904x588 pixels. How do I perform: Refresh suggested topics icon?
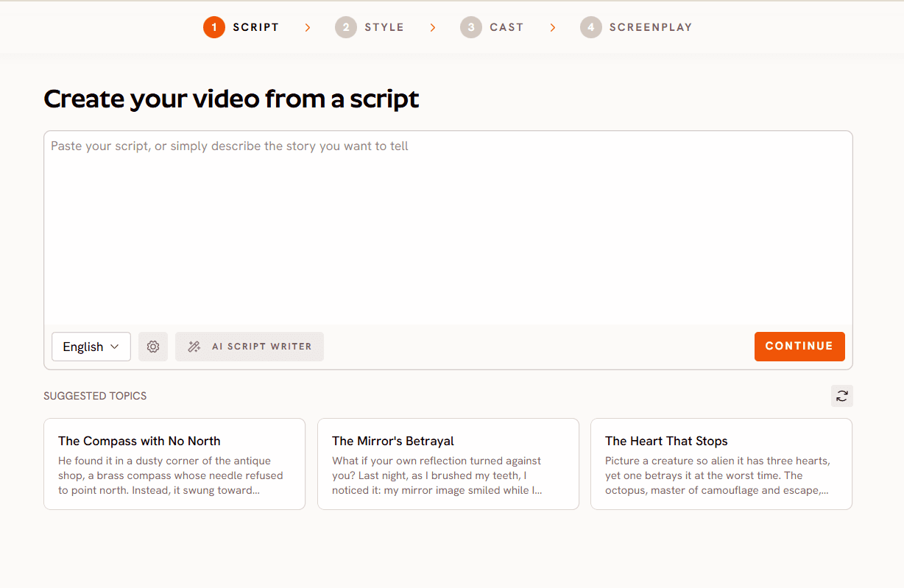[841, 396]
